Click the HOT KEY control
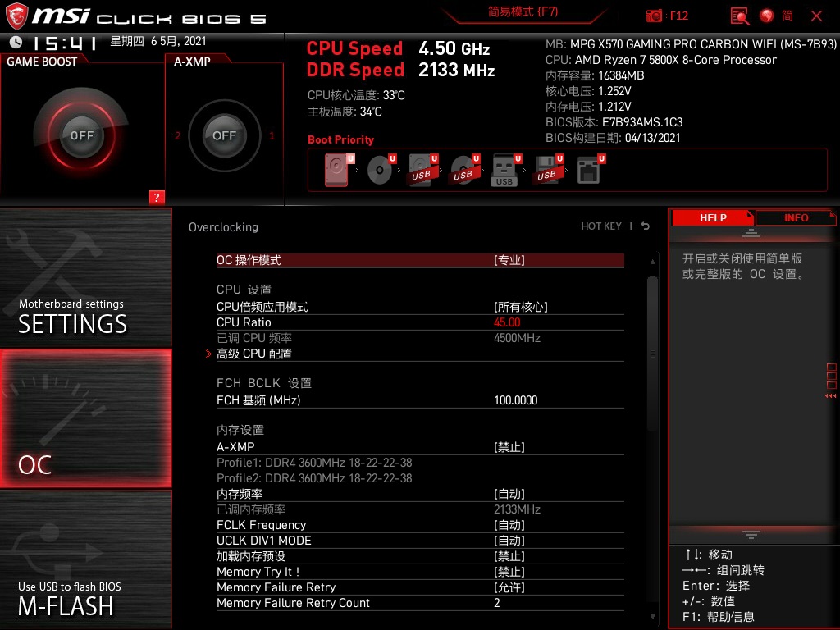The image size is (840, 630). pyautogui.click(x=602, y=226)
